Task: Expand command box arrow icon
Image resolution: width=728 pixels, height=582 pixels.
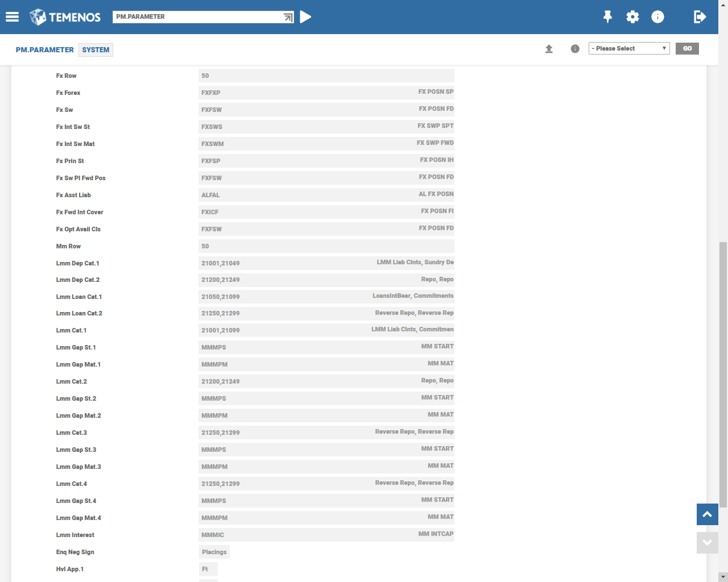Action: point(288,18)
